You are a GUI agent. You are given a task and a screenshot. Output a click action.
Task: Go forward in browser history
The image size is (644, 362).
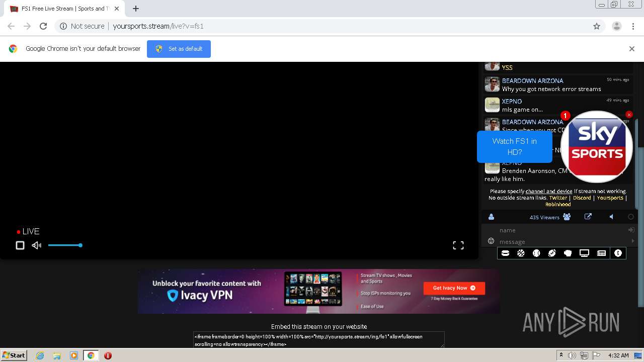pyautogui.click(x=27, y=26)
